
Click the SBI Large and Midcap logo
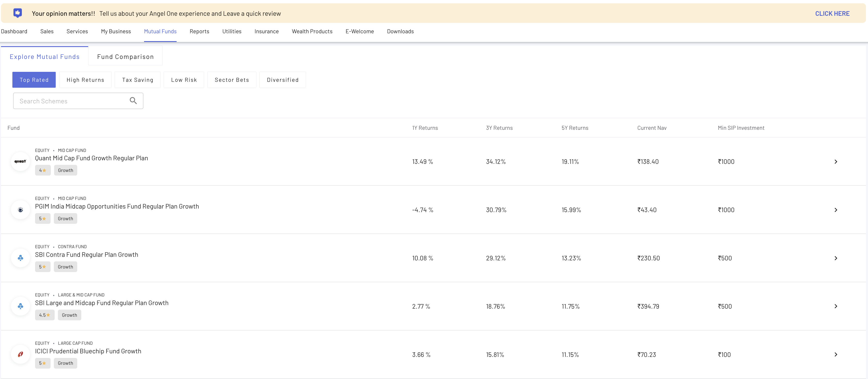click(x=20, y=306)
